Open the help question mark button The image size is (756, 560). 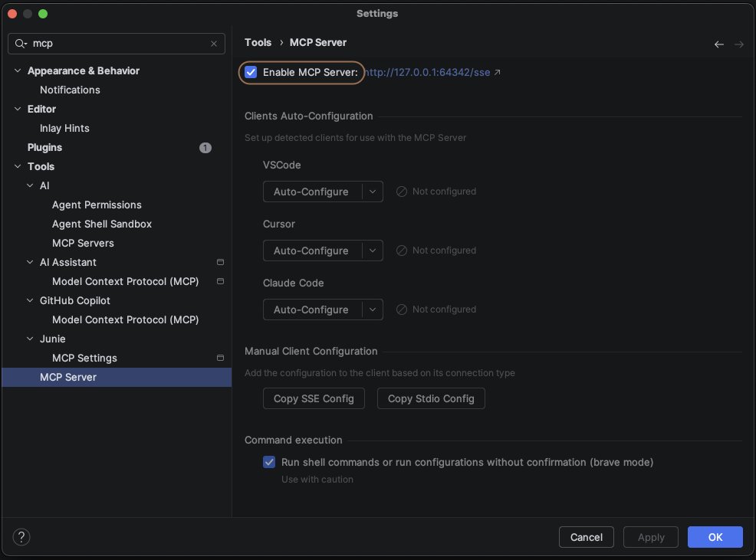click(21, 537)
